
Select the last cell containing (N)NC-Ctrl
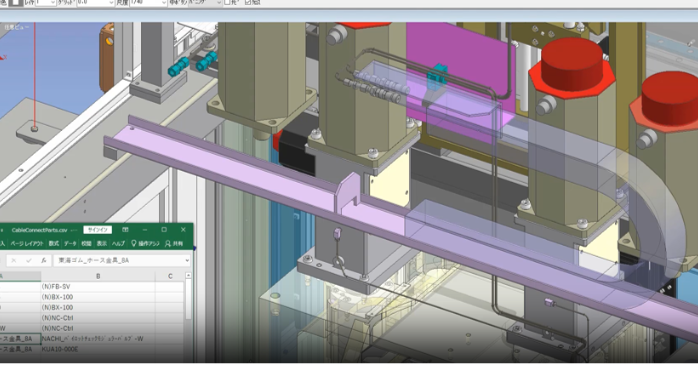click(x=98, y=328)
